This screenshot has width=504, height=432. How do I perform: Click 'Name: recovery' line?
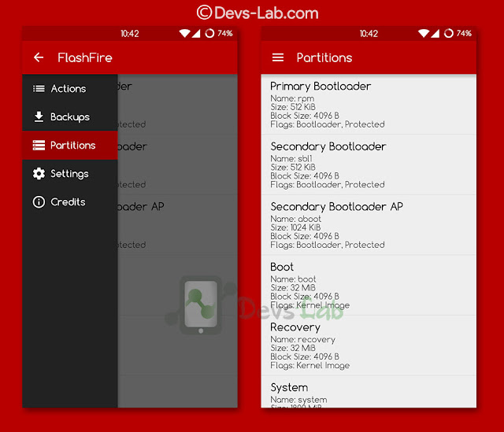(x=302, y=339)
